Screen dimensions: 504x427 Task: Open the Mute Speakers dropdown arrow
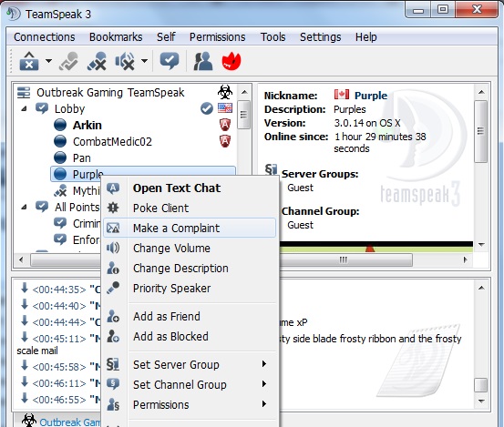pyautogui.click(x=145, y=61)
